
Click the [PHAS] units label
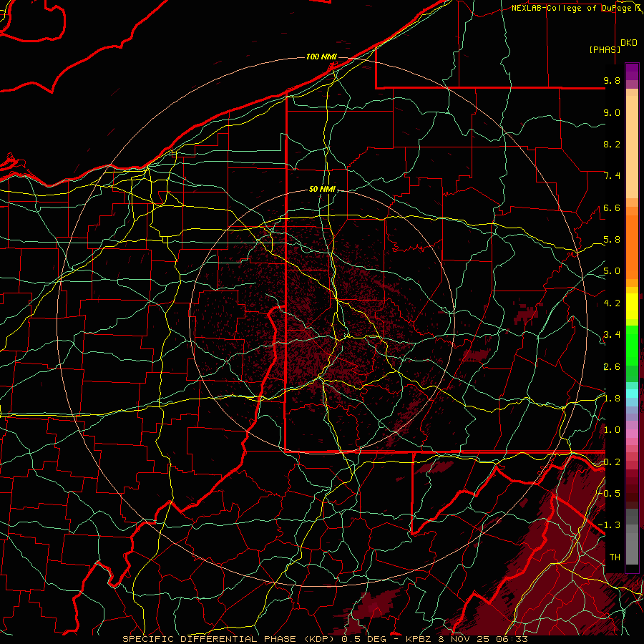click(605, 49)
